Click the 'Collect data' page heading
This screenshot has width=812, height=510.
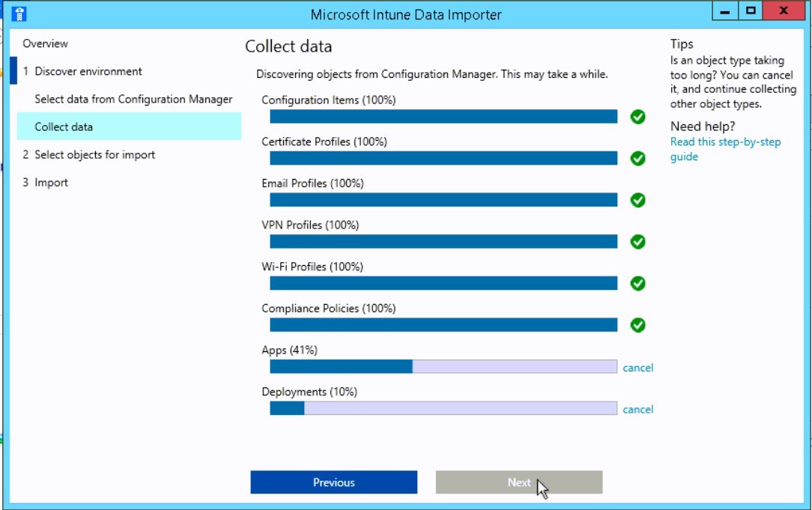pos(288,46)
